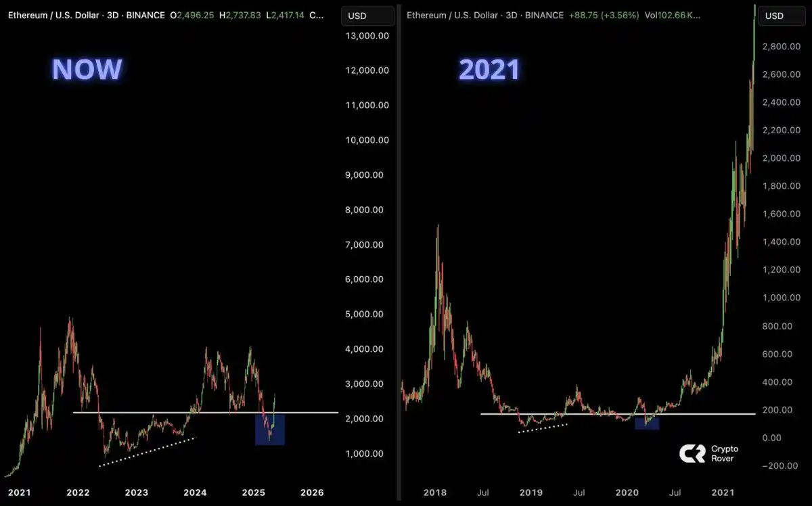The image size is (812, 506).
Task: Click the Vol102.66K volume readout
Action: point(672,14)
